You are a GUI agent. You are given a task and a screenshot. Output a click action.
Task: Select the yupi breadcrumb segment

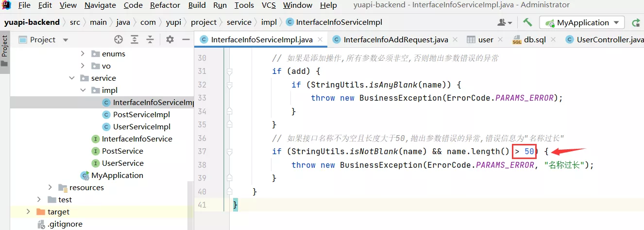tap(173, 22)
